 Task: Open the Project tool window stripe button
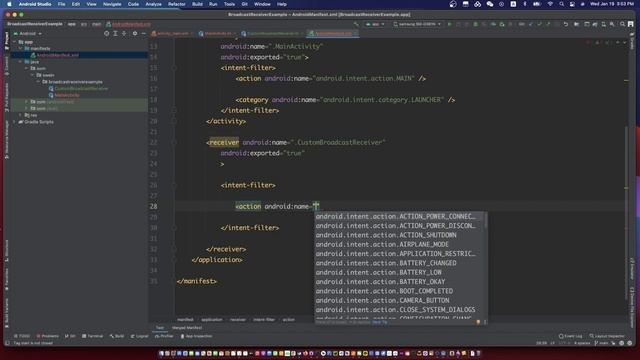7,42
